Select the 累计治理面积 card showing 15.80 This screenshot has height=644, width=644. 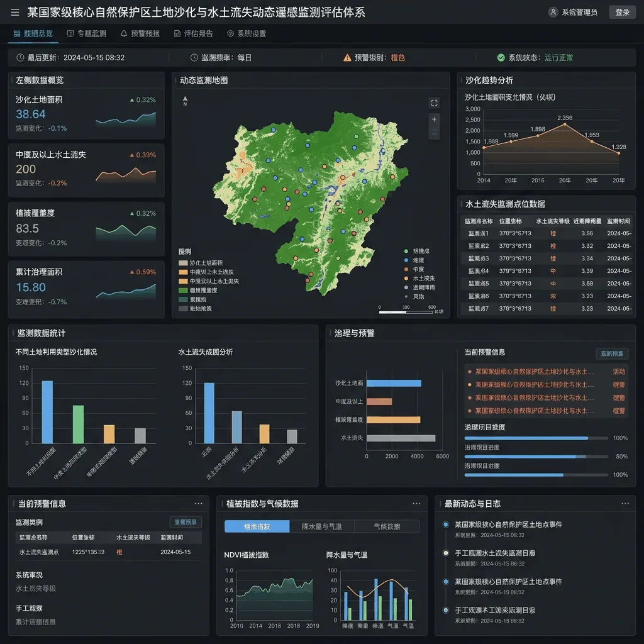click(x=86, y=289)
